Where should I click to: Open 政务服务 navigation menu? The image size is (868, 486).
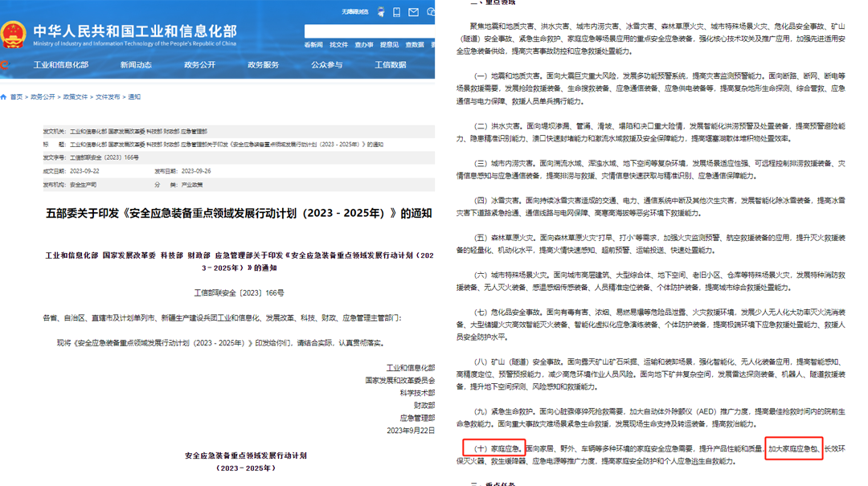click(x=263, y=65)
